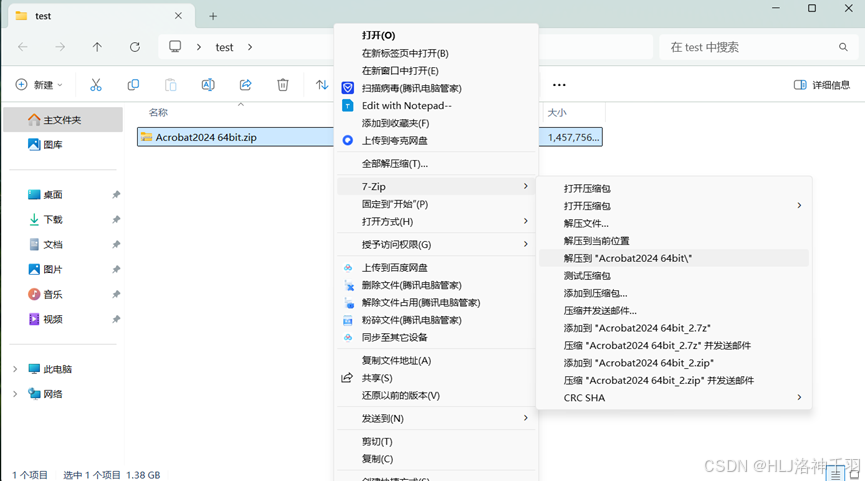865x481 pixels.
Task: Click 复制文件地址(A) entry
Action: pyautogui.click(x=437, y=360)
